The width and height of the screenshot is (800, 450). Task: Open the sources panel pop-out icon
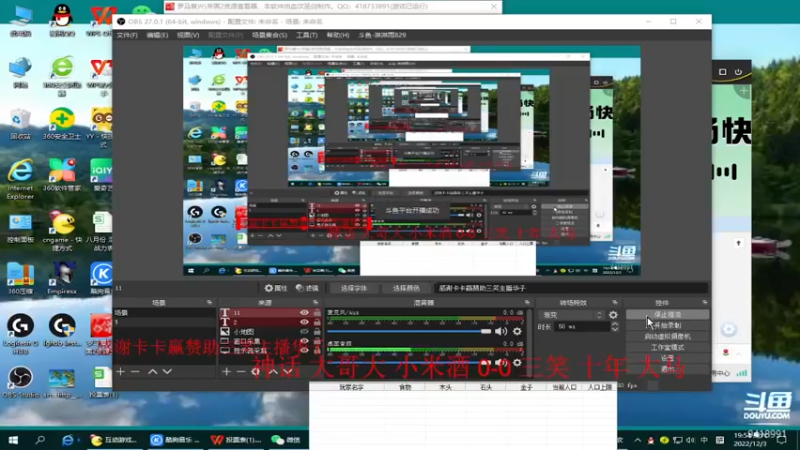point(315,303)
